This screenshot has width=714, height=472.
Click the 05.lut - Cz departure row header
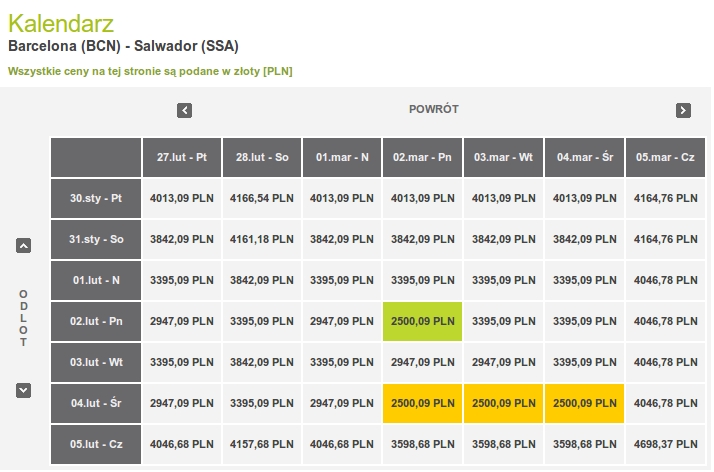click(96, 444)
